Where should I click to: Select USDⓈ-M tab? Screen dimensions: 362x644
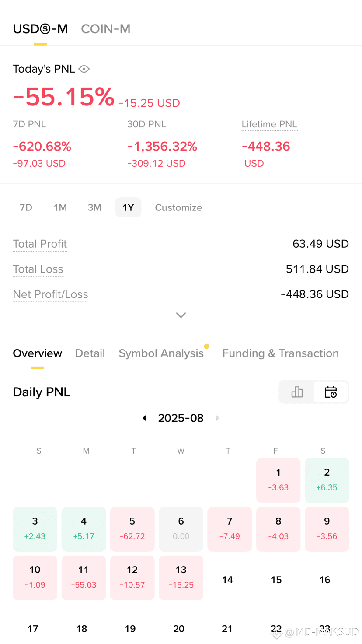coord(40,29)
